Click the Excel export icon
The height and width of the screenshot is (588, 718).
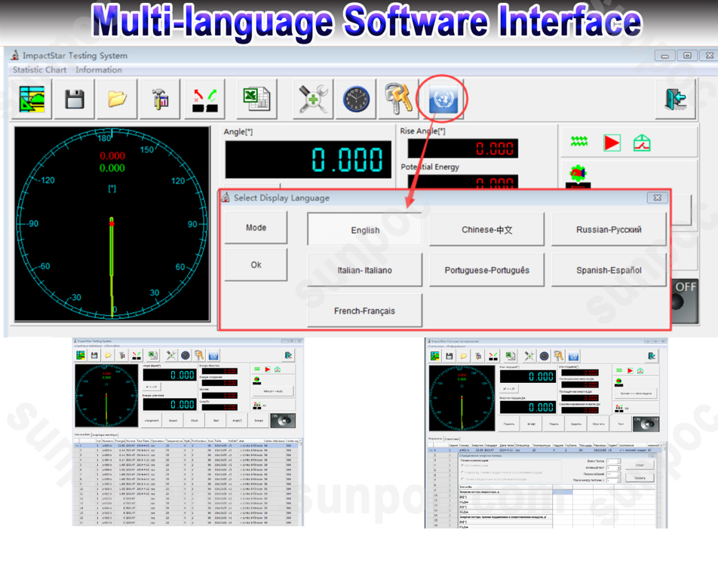coord(256,99)
